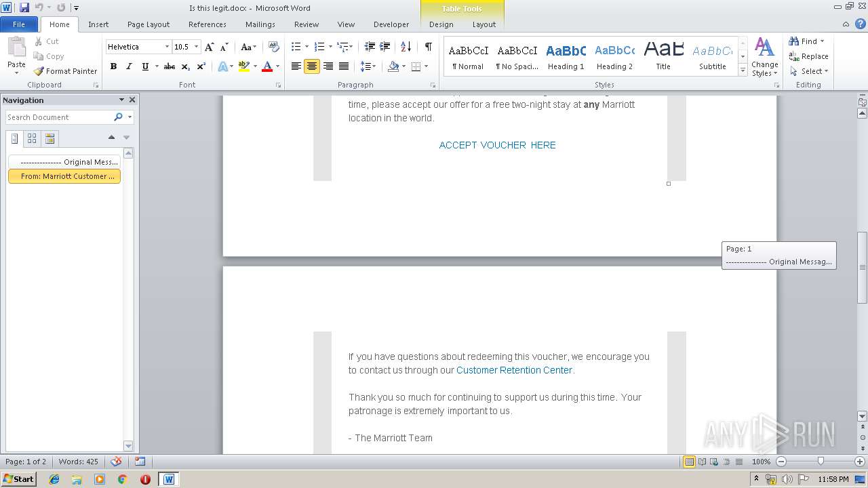
Task: Toggle Superscript formatting
Action: coord(201,66)
